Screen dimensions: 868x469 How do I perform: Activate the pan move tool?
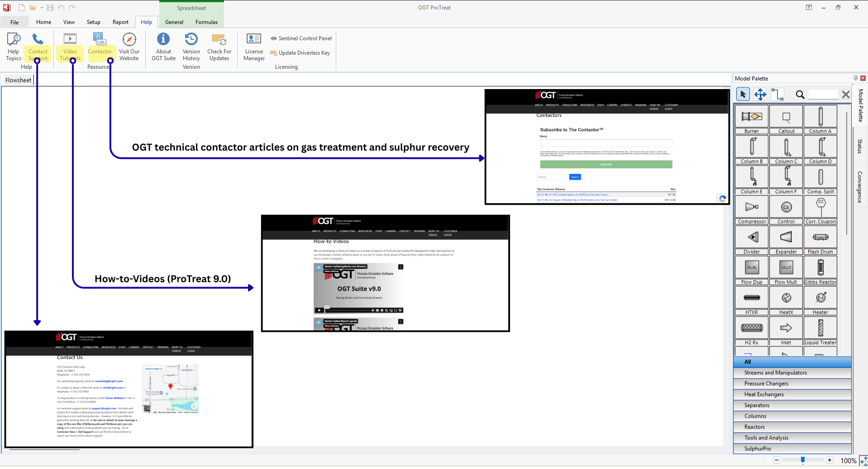[x=760, y=94]
